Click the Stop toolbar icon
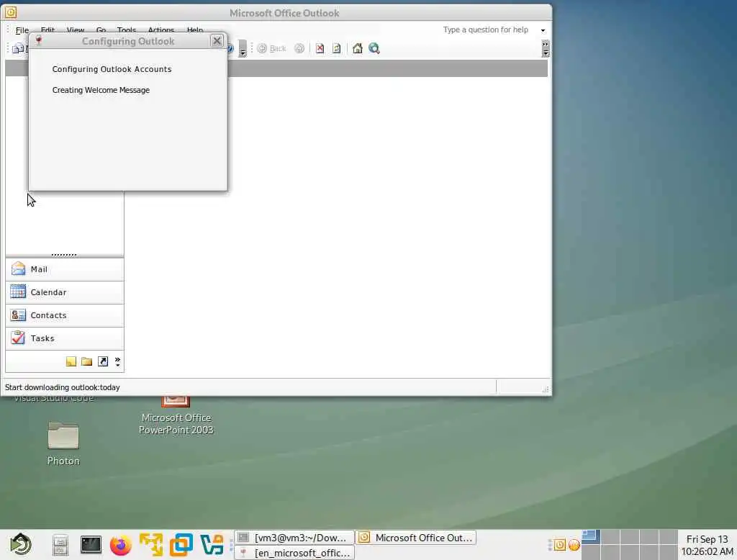Image resolution: width=737 pixels, height=560 pixels. click(320, 48)
